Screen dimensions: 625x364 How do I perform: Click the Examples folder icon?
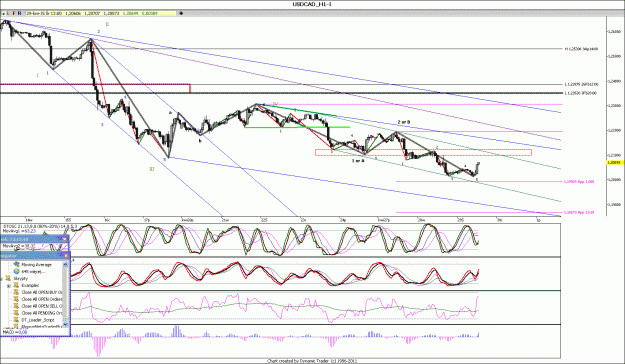(16, 285)
